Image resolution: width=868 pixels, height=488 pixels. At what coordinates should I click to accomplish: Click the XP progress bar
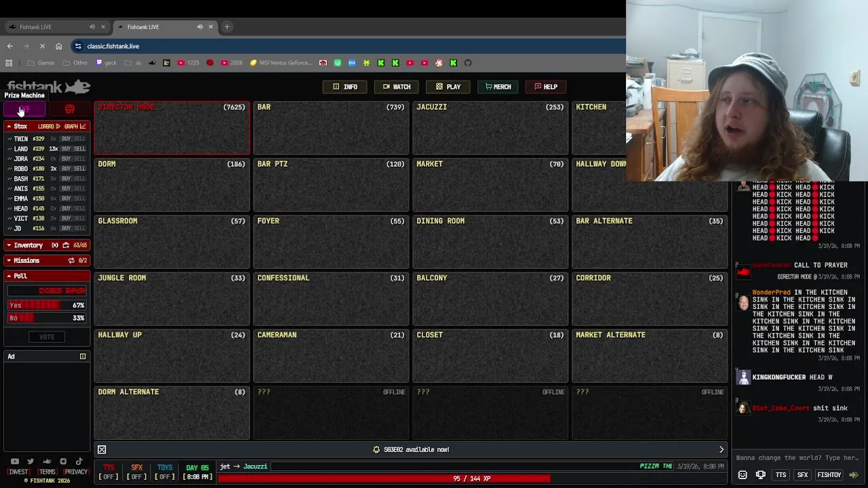coord(472,479)
